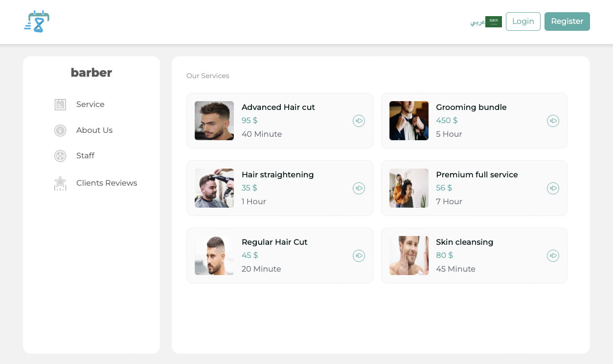Image resolution: width=613 pixels, height=364 pixels.
Task: Click the Skin cleansing circular arrow icon
Action: (x=553, y=256)
